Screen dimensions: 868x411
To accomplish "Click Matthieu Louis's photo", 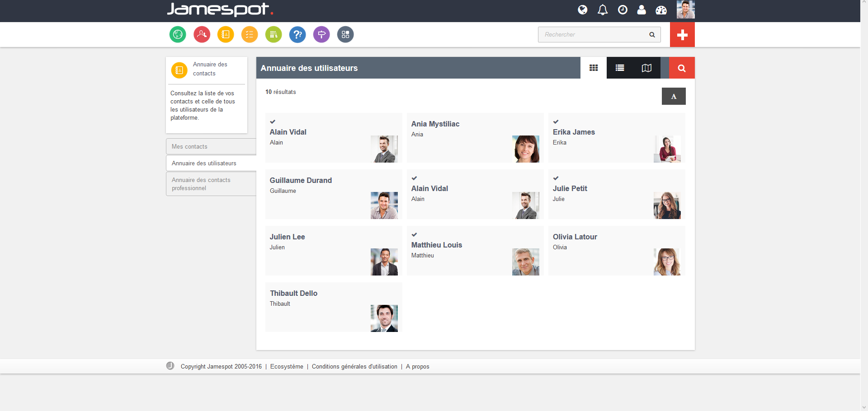I will (526, 262).
